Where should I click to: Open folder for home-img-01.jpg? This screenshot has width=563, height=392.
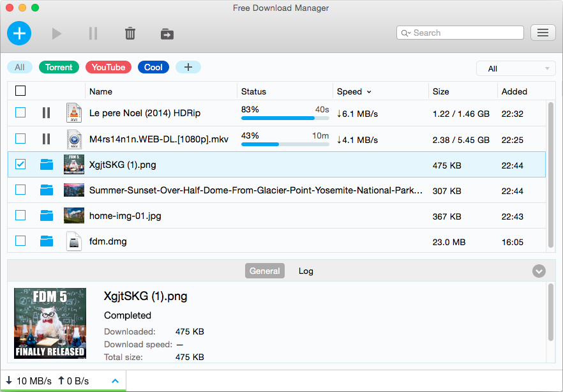pos(47,215)
